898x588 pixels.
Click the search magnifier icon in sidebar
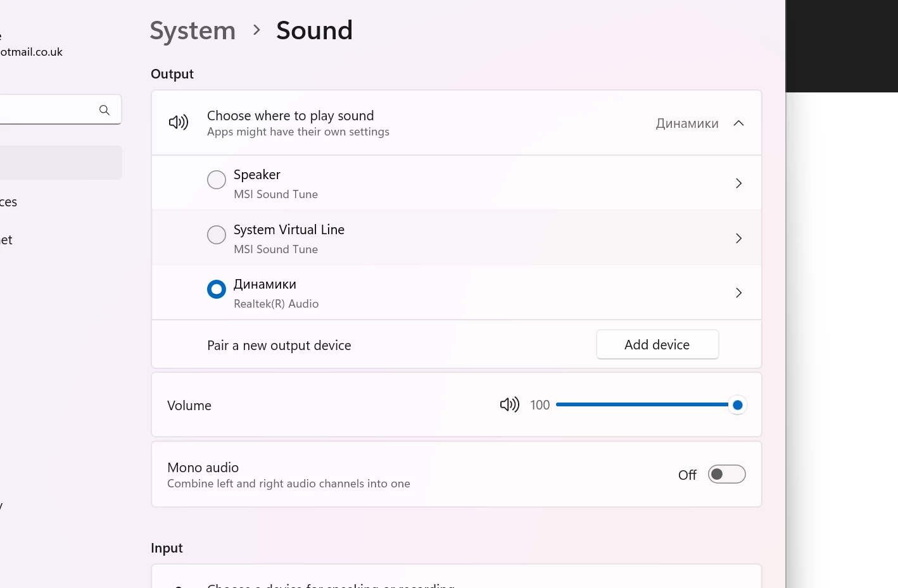click(x=104, y=110)
